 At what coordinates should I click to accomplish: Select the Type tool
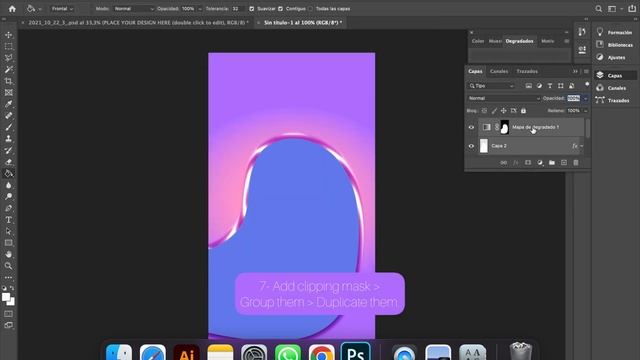click(9, 220)
